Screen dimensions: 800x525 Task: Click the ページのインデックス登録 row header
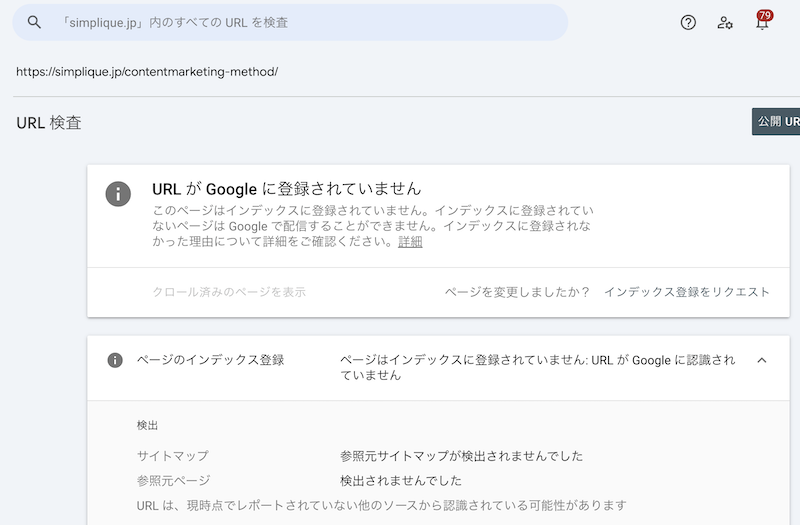438,368
